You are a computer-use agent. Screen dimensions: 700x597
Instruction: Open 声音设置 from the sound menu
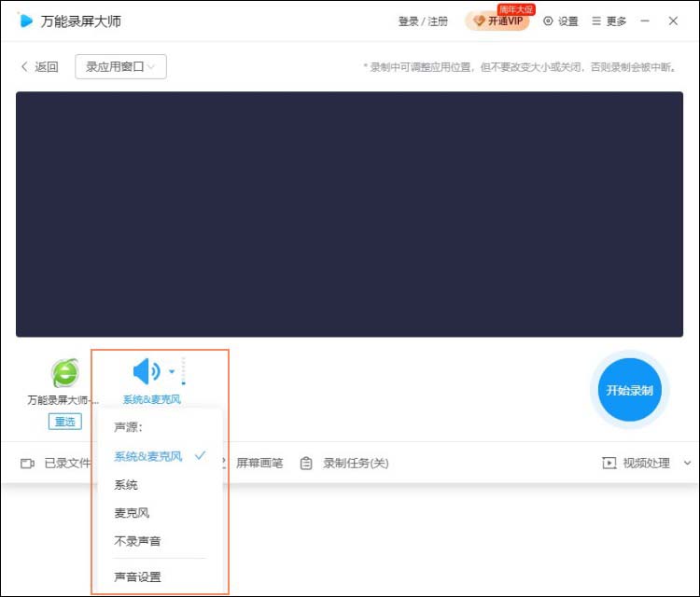137,577
